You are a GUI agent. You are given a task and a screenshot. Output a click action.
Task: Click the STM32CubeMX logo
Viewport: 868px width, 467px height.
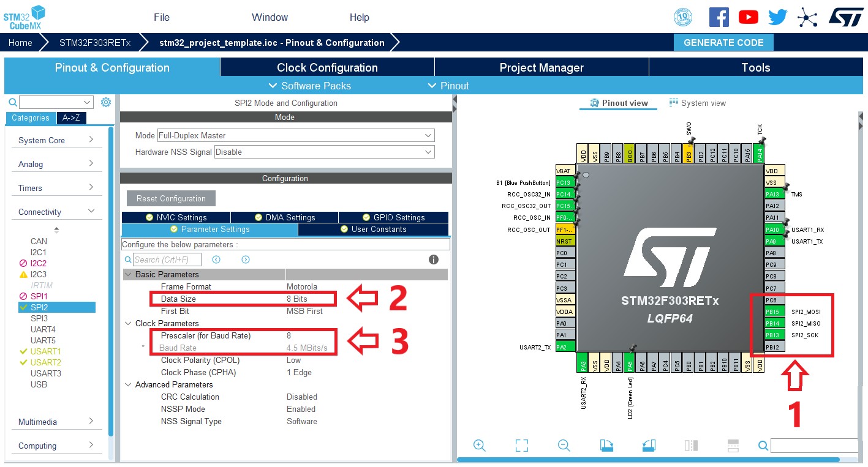tap(25, 17)
